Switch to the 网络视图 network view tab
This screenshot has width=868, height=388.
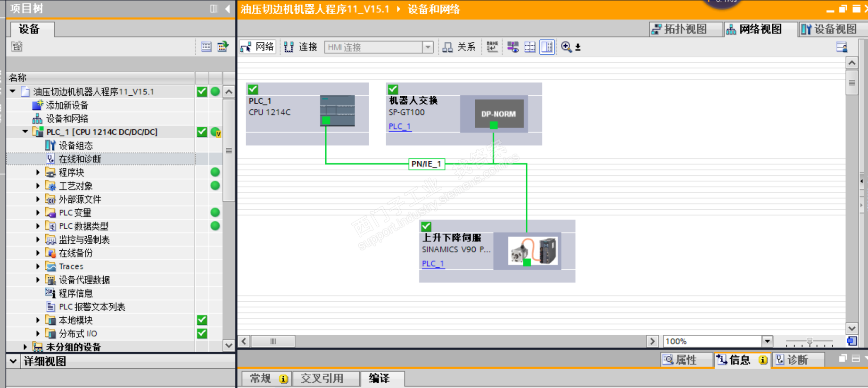pyautogui.click(x=760, y=29)
